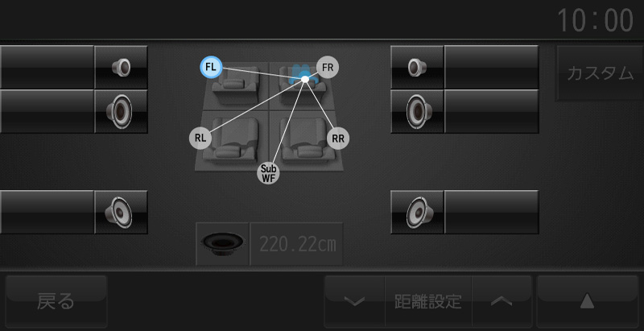Select the front left woofer speaker icon
Screen dimensions: 644x331
122,111
